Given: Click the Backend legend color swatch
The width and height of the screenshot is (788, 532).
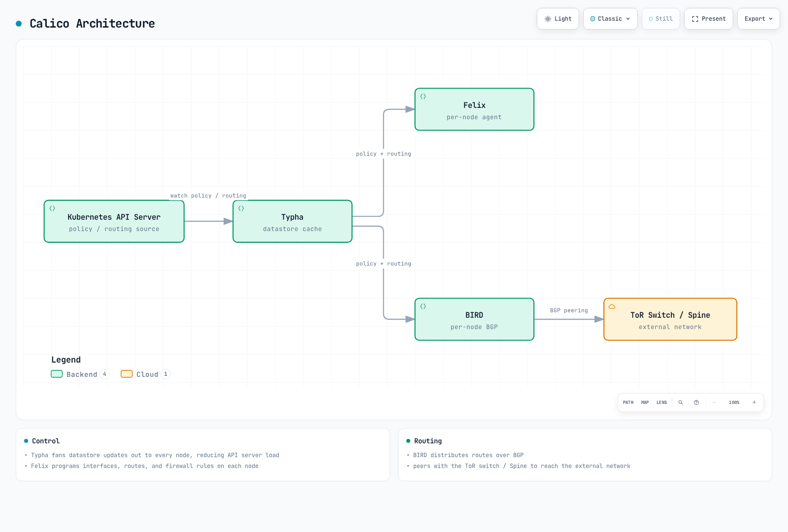Looking at the screenshot, I should click(57, 374).
